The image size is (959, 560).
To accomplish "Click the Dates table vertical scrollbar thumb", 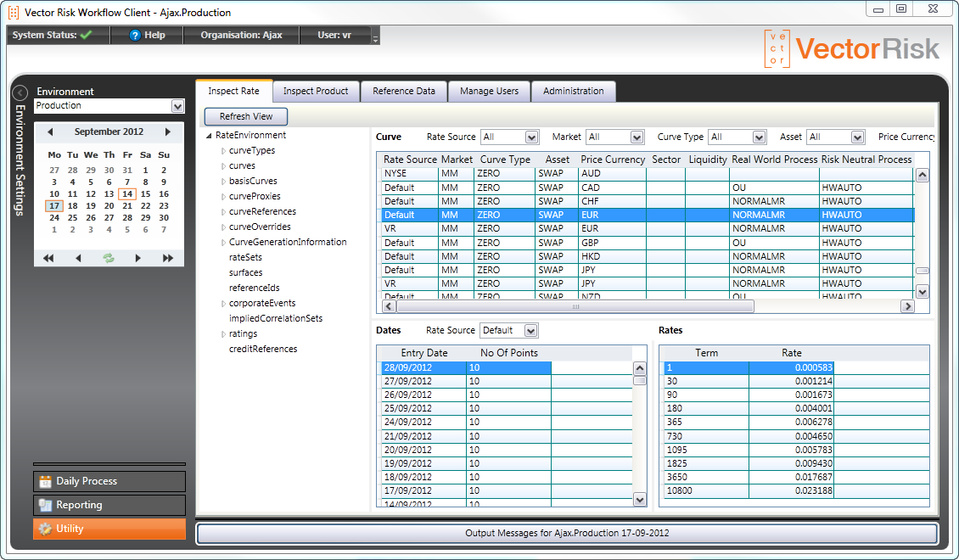I will pos(640,380).
